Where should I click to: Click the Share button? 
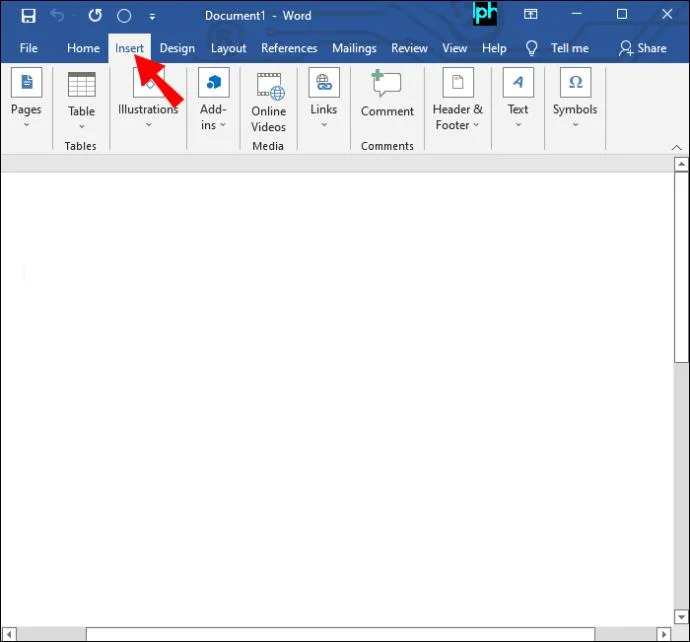[643, 48]
